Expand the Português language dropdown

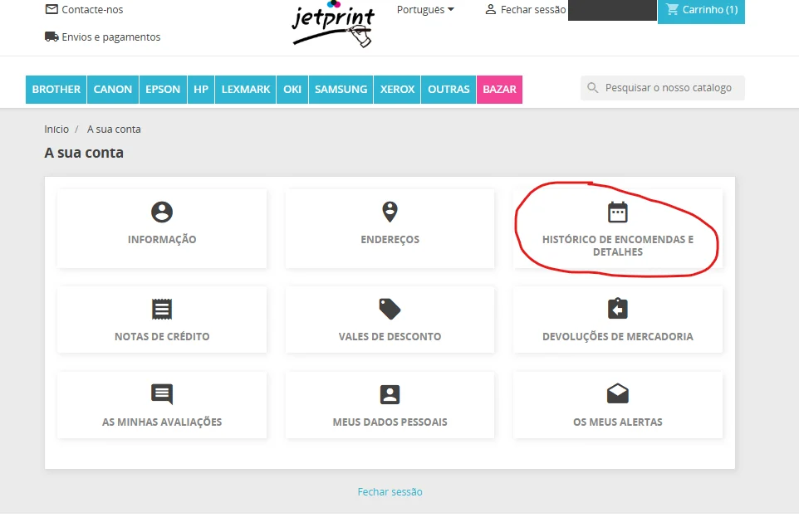425,10
